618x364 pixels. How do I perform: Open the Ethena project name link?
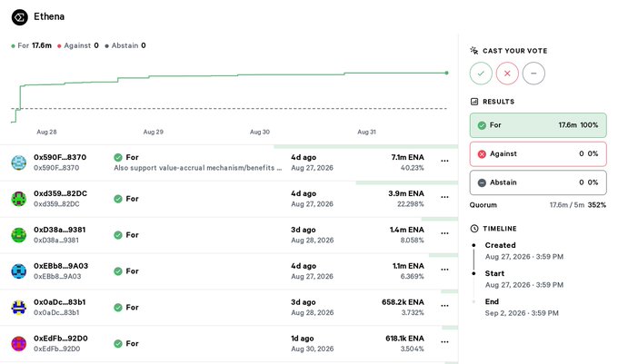click(x=49, y=16)
